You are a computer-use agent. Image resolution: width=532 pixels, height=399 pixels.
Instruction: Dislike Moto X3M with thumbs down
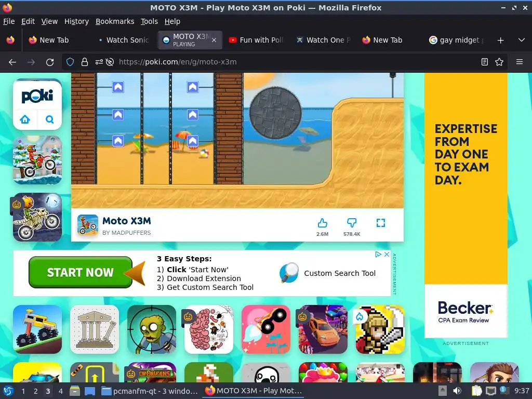click(x=352, y=223)
